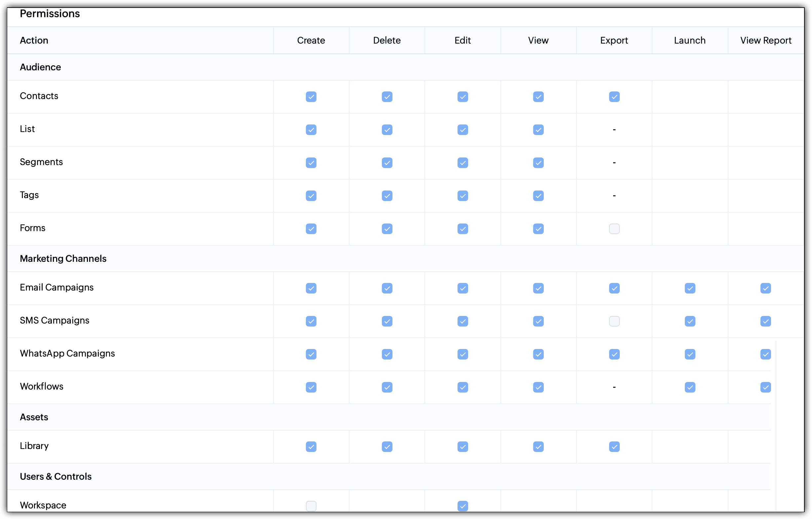
Task: Uncheck Workspace Edit permission
Action: 462,506
